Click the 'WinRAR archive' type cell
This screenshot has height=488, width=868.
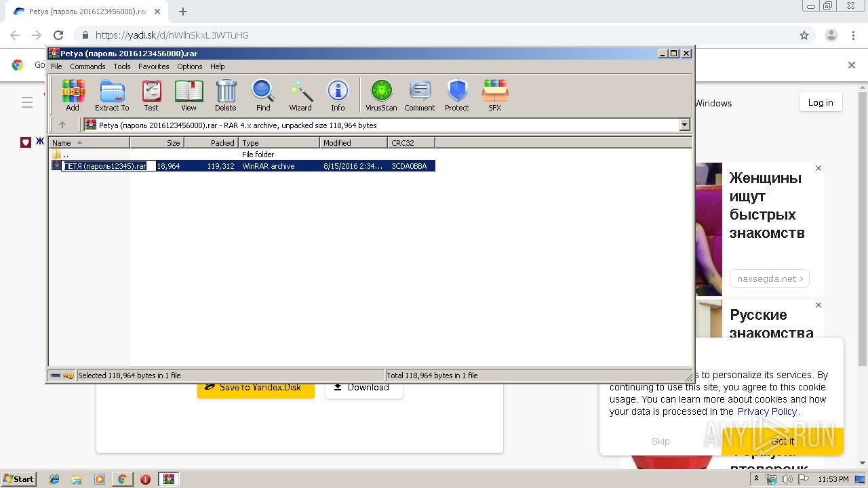(x=269, y=166)
